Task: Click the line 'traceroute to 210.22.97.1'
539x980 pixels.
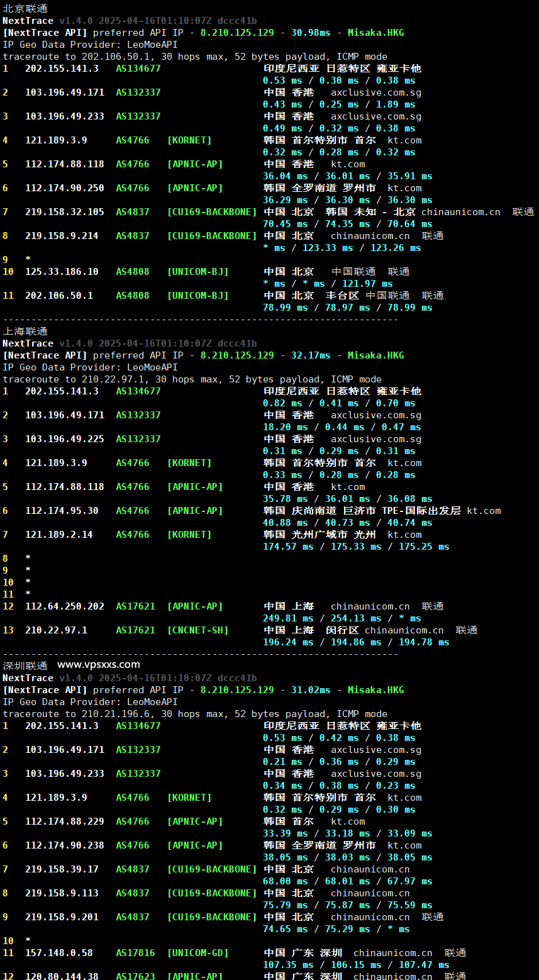Action: coord(192,379)
